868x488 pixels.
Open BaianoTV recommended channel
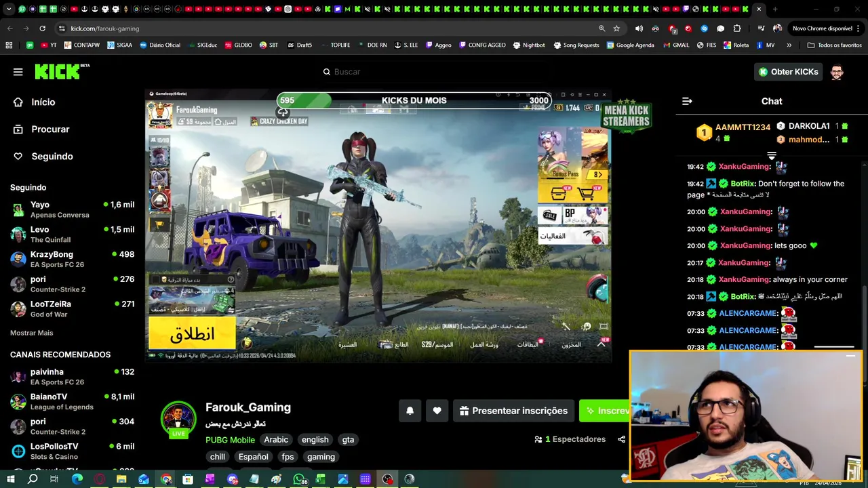pos(72,401)
